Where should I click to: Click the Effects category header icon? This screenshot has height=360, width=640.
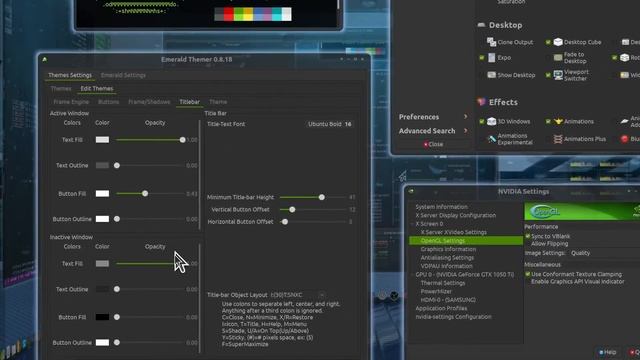coord(481,102)
